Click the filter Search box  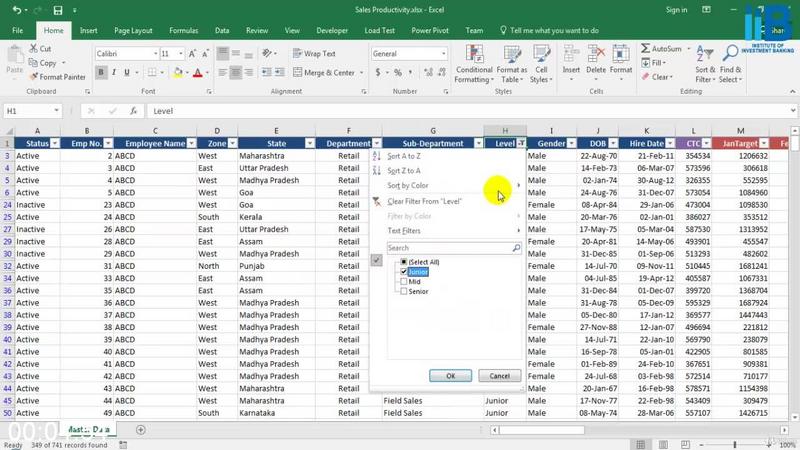coord(454,248)
